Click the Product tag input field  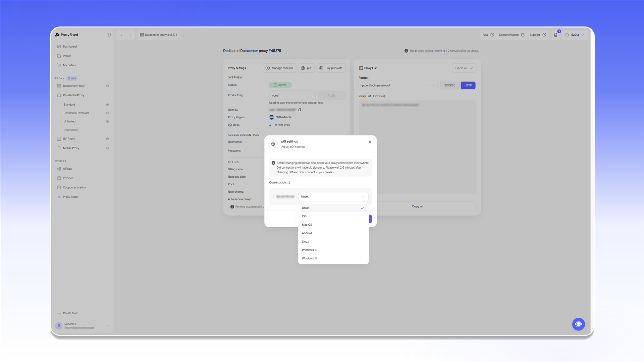pyautogui.click(x=292, y=96)
